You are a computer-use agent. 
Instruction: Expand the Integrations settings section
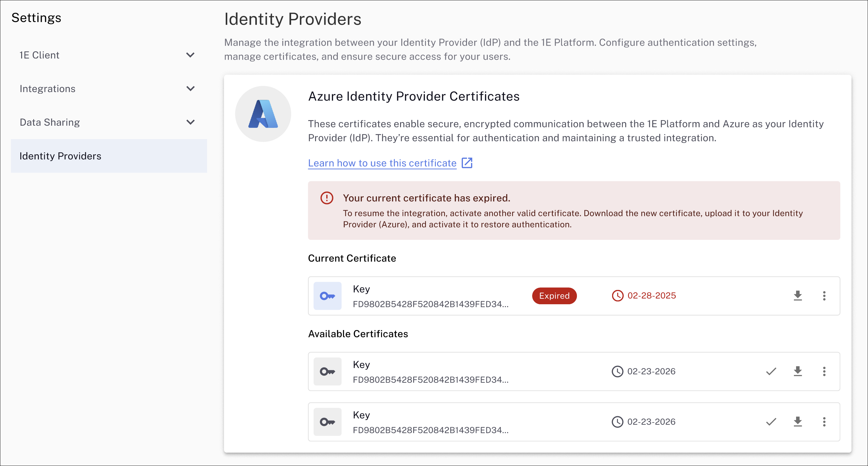pos(190,89)
